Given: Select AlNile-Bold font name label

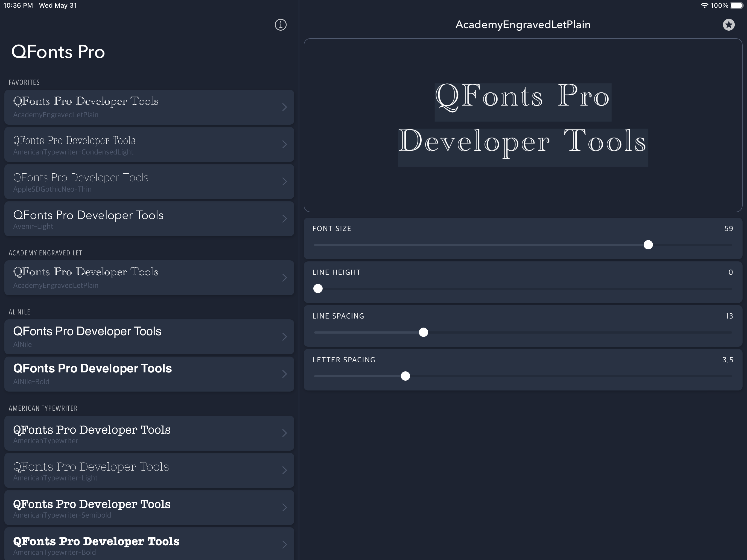Looking at the screenshot, I should tap(31, 382).
